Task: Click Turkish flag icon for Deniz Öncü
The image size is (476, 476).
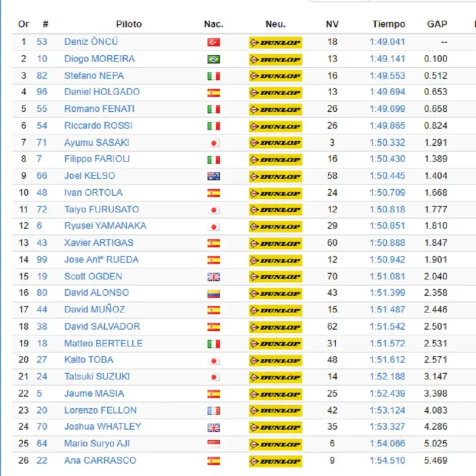Action: pos(213,42)
